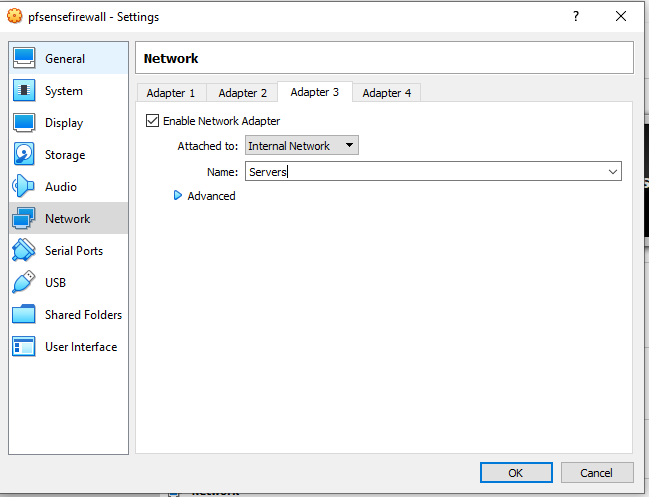The height and width of the screenshot is (497, 649).
Task: Select the System chip icon
Action: [24, 90]
